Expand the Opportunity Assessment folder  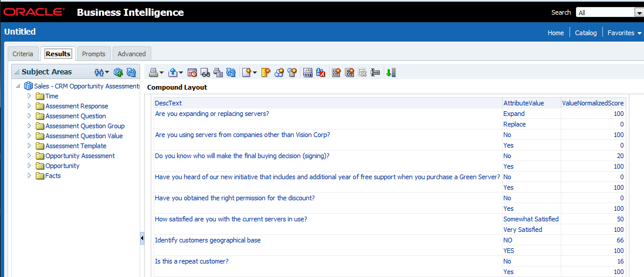point(29,156)
